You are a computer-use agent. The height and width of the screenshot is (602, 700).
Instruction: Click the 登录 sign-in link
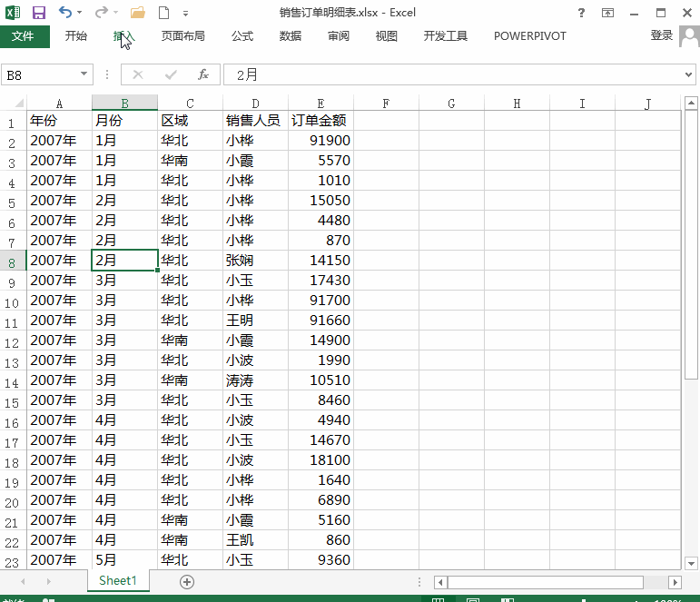[661, 35]
